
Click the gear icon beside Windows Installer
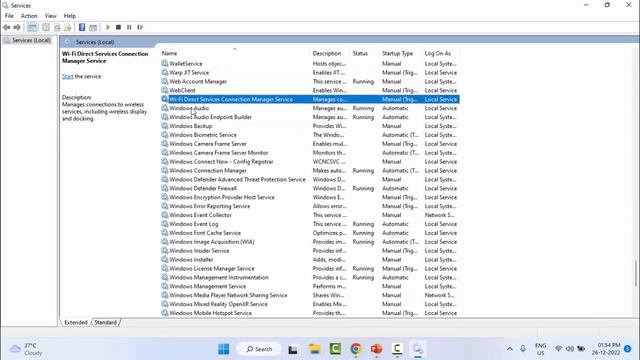pyautogui.click(x=164, y=259)
